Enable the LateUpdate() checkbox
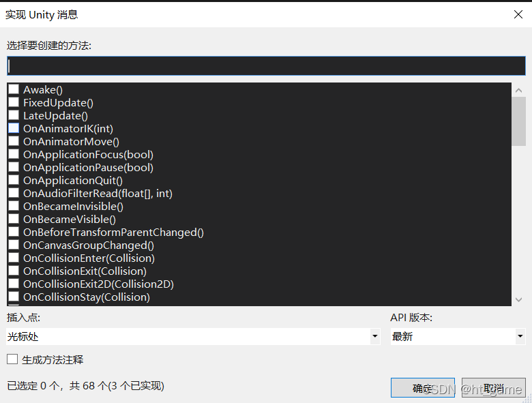 pos(14,115)
